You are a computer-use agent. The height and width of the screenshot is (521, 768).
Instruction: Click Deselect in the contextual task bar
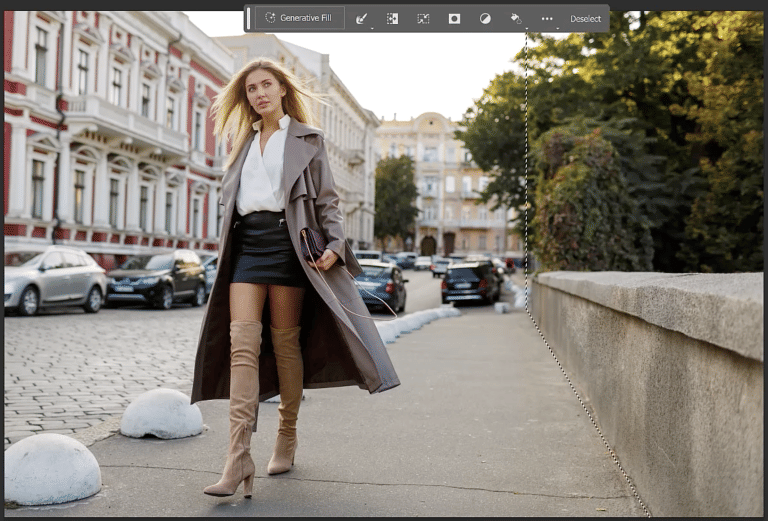(x=585, y=18)
